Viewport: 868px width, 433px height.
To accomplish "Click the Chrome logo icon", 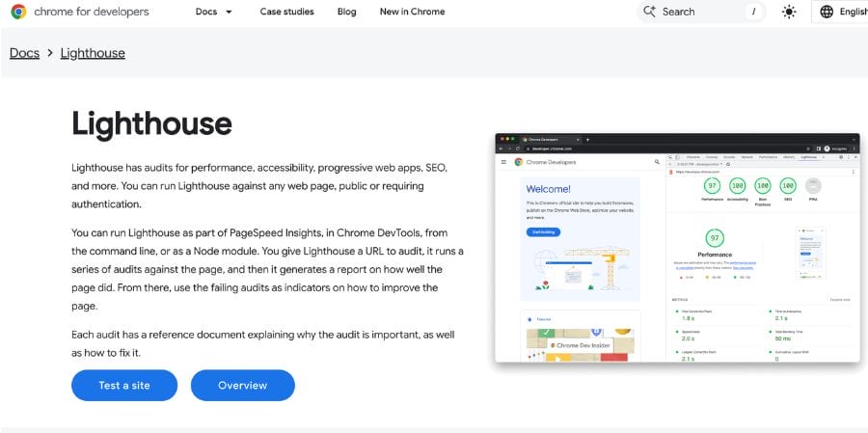I will coord(18,12).
